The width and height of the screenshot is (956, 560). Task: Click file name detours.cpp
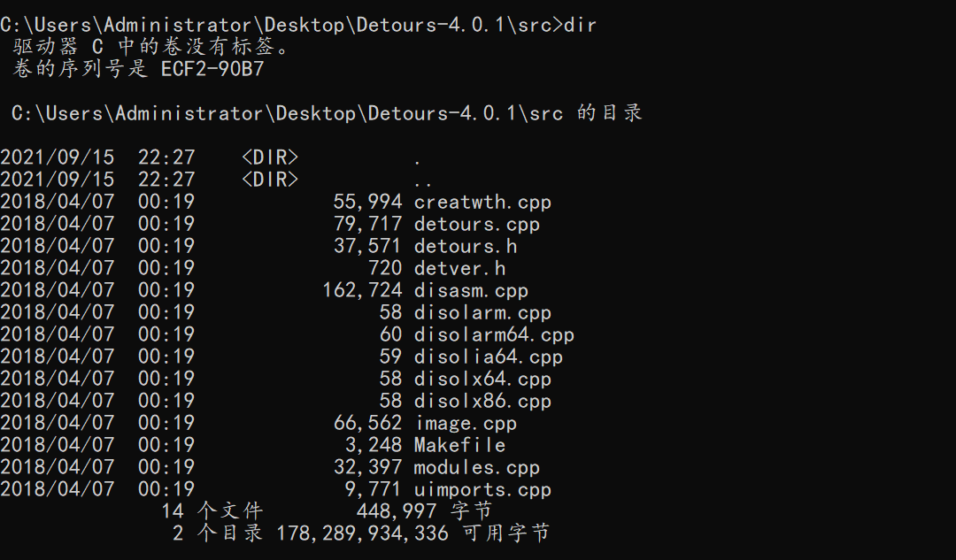(x=477, y=224)
